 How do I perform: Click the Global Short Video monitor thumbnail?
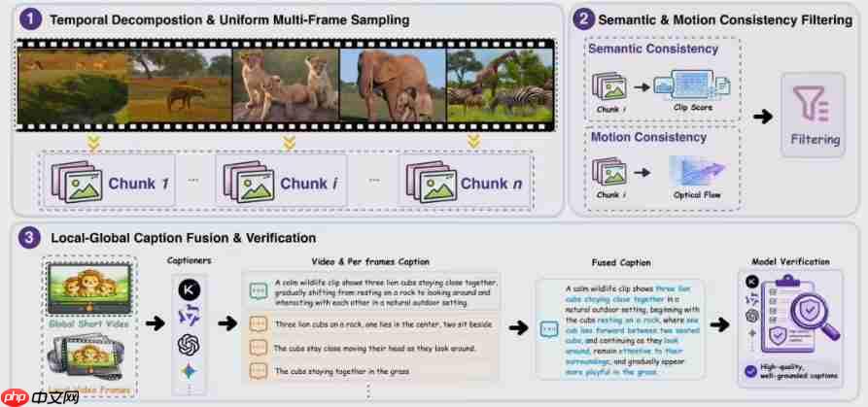point(89,289)
